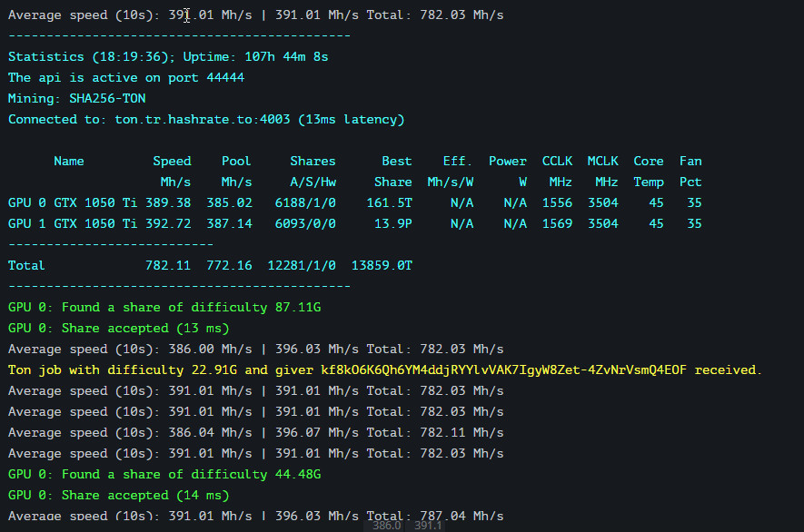This screenshot has height=532, width=804.
Task: Click the Share accepted (14 ms) line
Action: tap(118, 496)
